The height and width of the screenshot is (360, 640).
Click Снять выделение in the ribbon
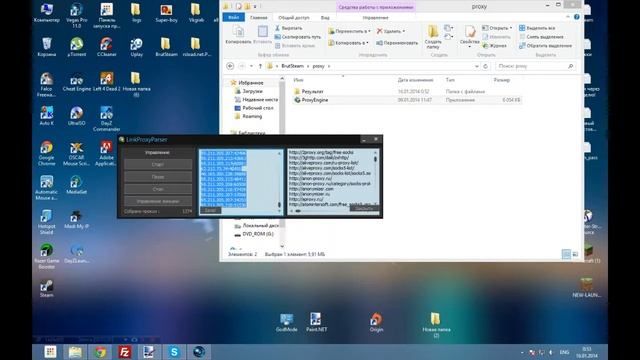point(541,37)
